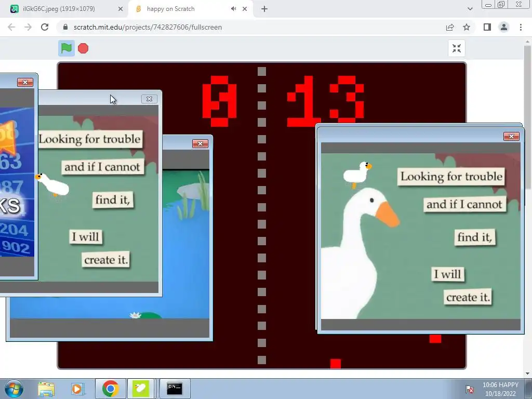Close the 'happy on Scratch' tab
The width and height of the screenshot is (532, 399).
point(245,9)
